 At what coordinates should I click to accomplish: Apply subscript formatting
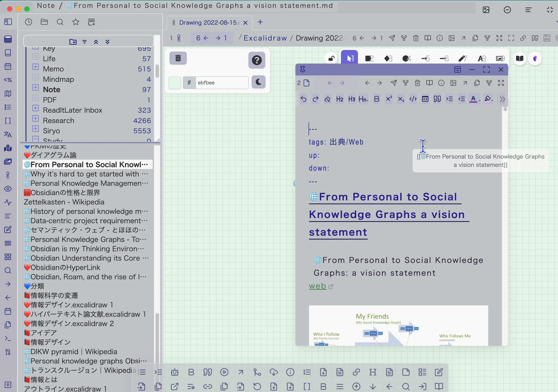(x=401, y=99)
